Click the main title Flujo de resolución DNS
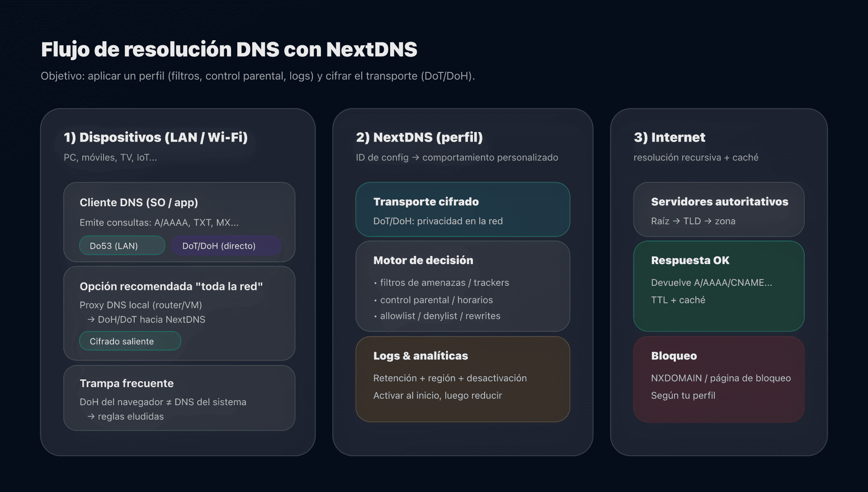Image resolution: width=868 pixels, height=492 pixels. click(x=229, y=49)
